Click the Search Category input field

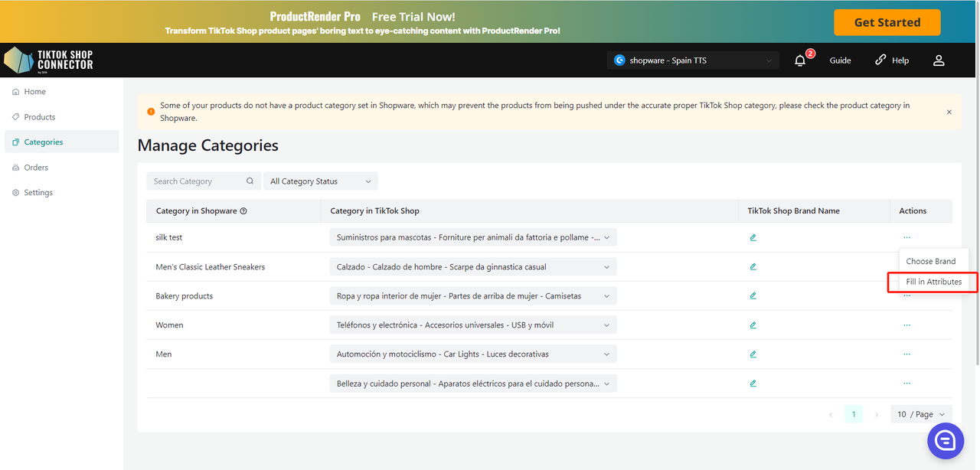click(x=197, y=181)
